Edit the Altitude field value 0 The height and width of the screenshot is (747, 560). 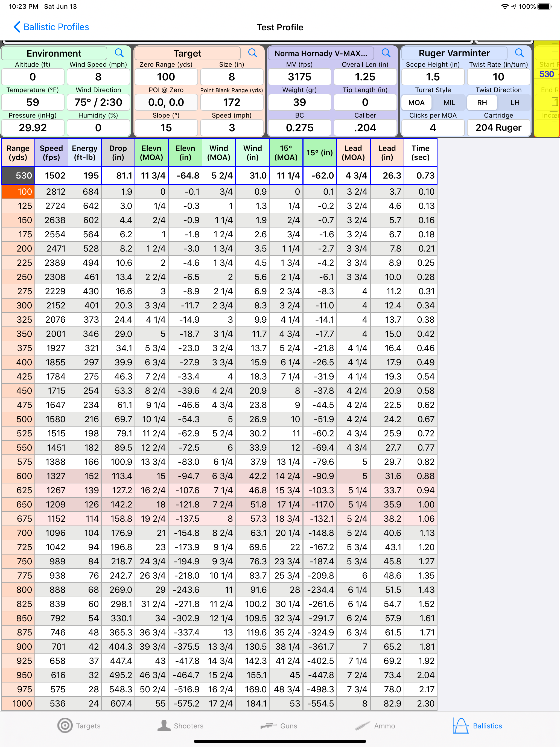click(33, 77)
